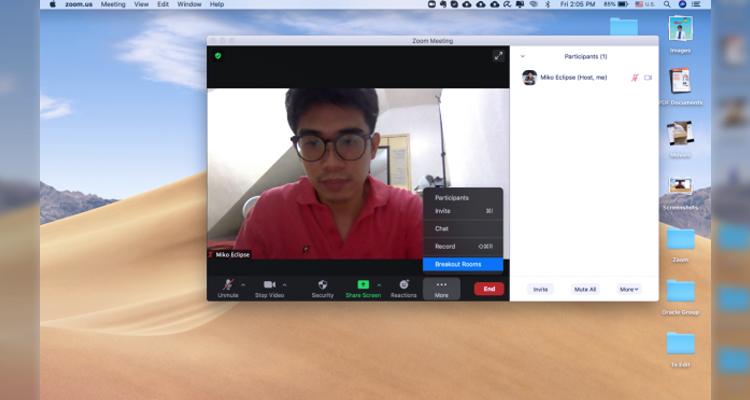
Task: Open video options arrow beside Stop Video
Action: tap(285, 285)
